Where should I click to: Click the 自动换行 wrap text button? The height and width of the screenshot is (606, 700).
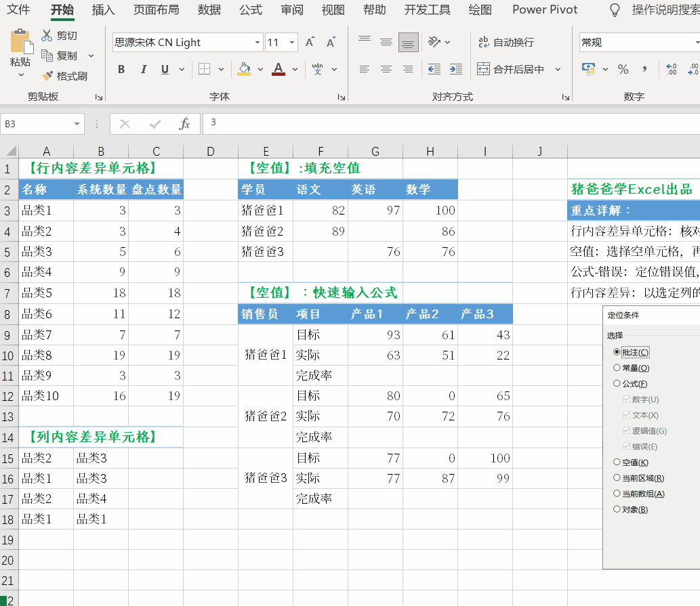pos(506,43)
